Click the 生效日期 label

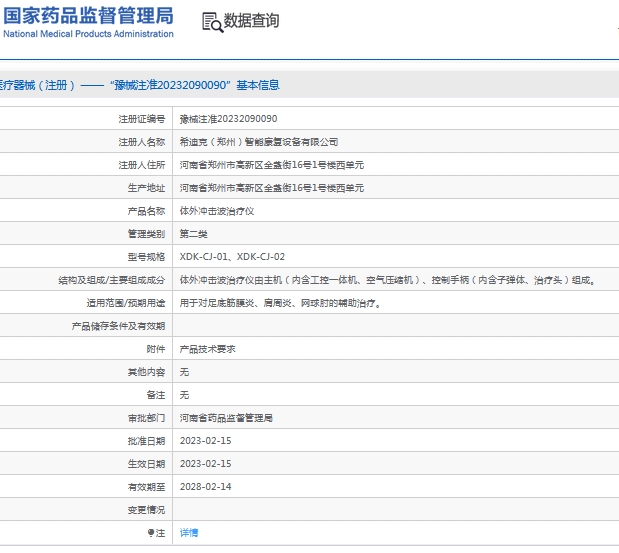click(x=146, y=464)
